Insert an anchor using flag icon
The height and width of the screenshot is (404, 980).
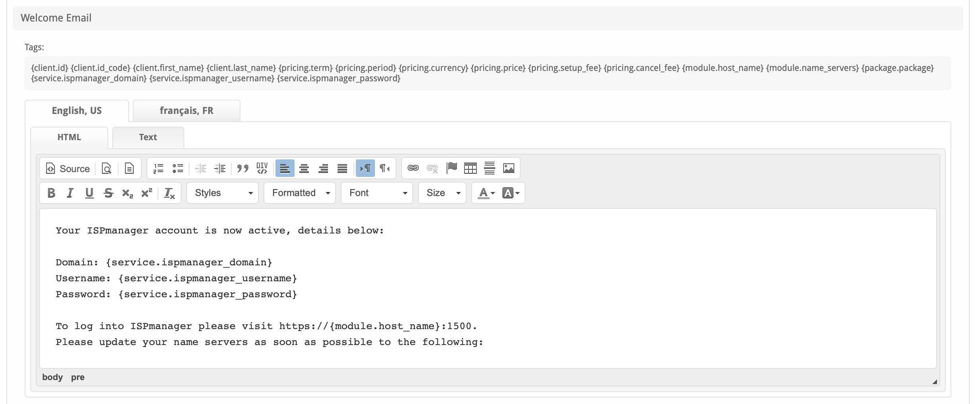tap(451, 168)
